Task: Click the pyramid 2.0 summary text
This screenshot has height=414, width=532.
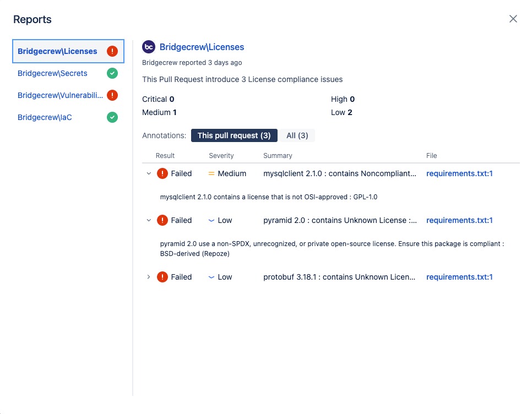Action: (x=340, y=220)
